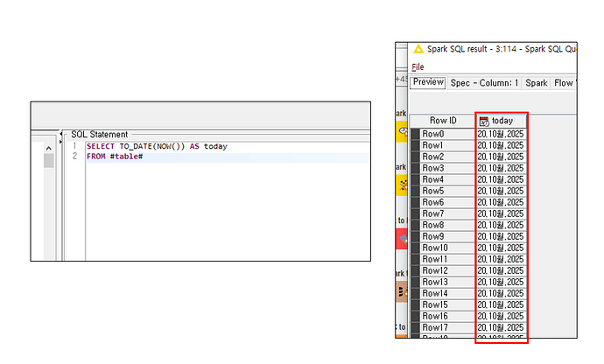This screenshot has height=364, width=604.
Task: Click the date type icon in today column
Action: pyautogui.click(x=484, y=121)
